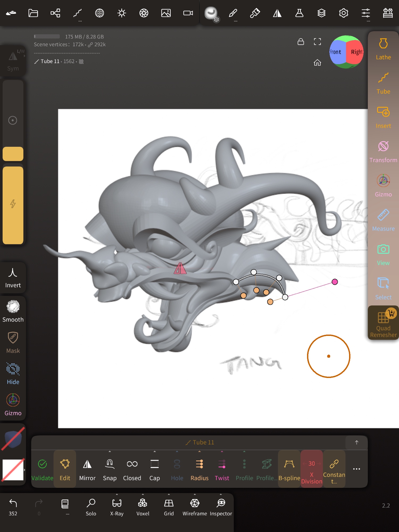Screen dimensions: 399x532
Task: Open the Insert primitive tool
Action: 383,118
